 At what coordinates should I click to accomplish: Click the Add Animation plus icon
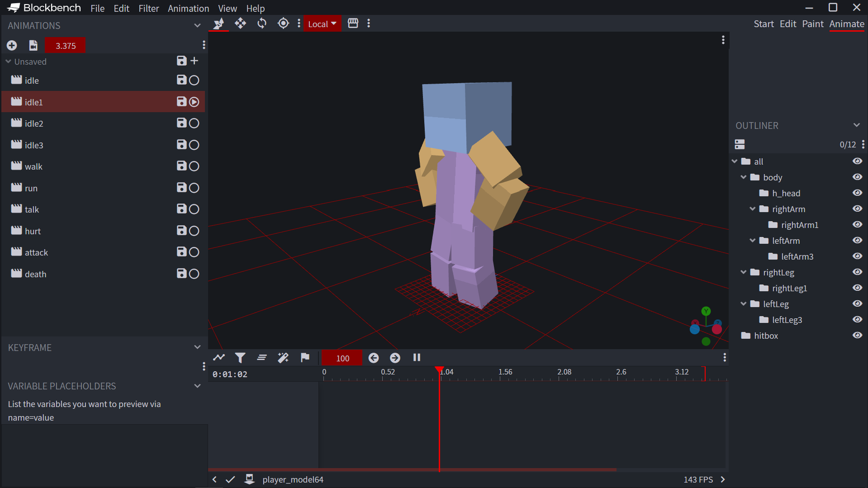[12, 45]
